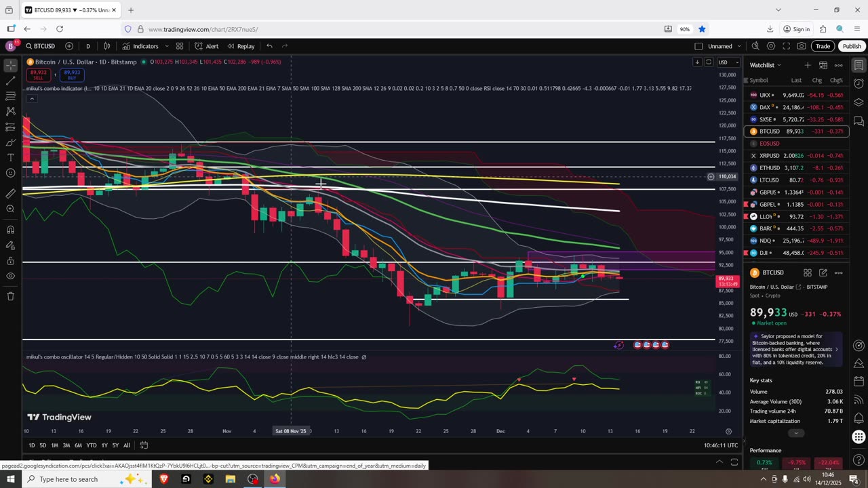This screenshot has height=488, width=868.
Task: Open the go-to date calendar
Action: click(x=144, y=445)
